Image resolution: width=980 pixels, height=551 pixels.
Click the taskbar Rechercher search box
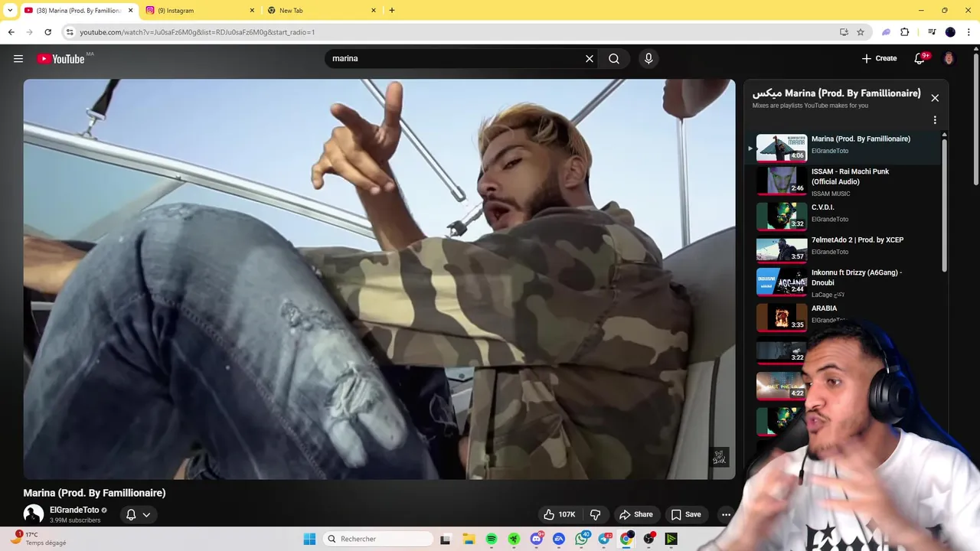[x=378, y=539]
